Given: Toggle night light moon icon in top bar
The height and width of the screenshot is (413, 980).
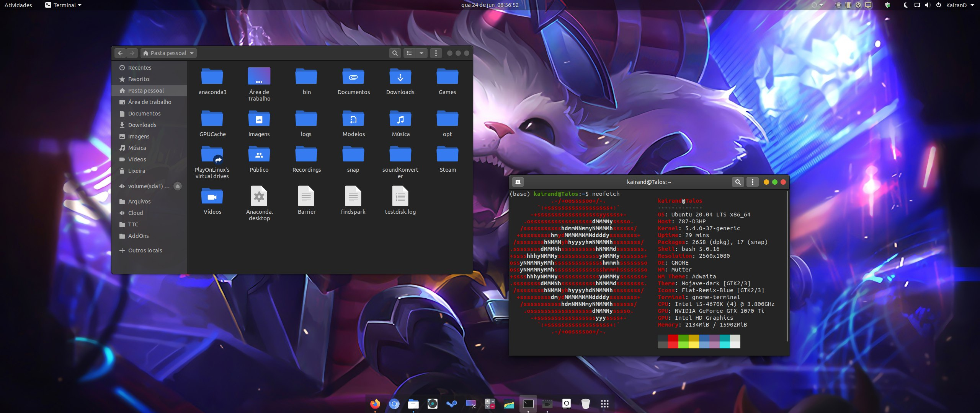Looking at the screenshot, I should [905, 5].
